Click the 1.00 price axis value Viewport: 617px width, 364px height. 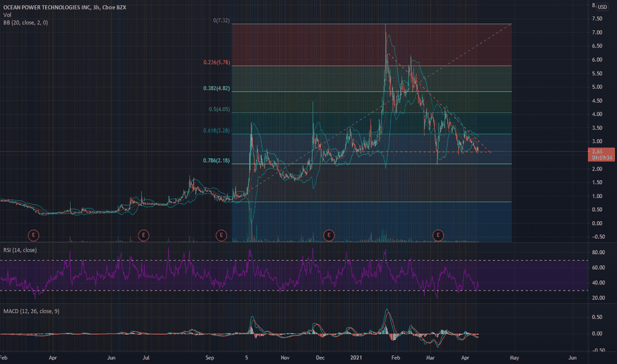pyautogui.click(x=597, y=196)
